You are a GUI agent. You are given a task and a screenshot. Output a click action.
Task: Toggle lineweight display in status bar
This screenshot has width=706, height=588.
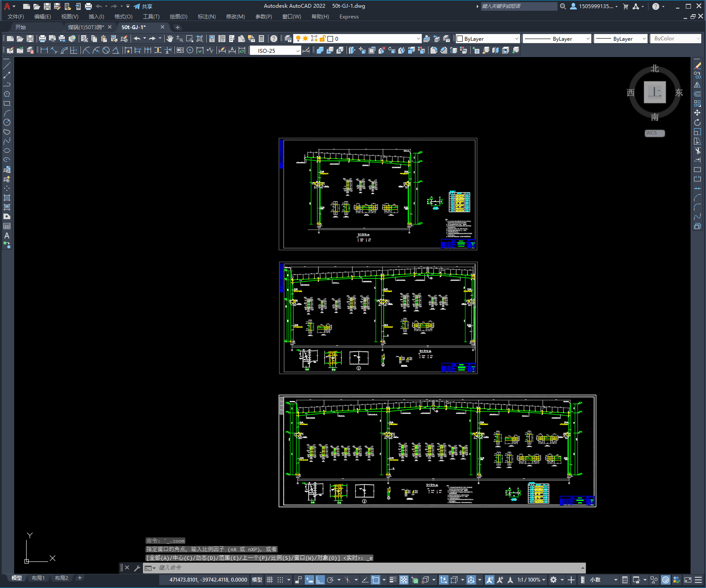click(x=393, y=580)
